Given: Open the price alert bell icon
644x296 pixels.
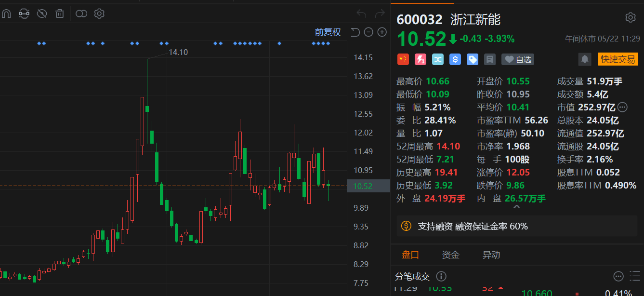Looking at the screenshot, I should pos(585,59).
